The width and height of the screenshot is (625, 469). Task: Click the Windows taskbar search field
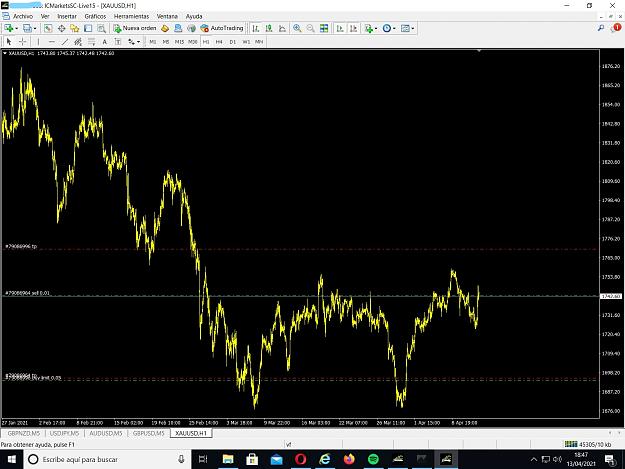coord(107,459)
